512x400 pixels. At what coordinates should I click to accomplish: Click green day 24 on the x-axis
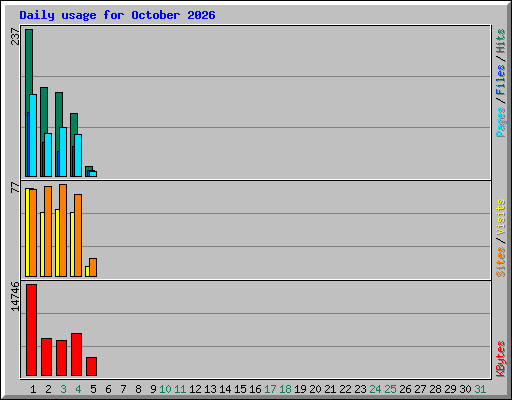375,389
